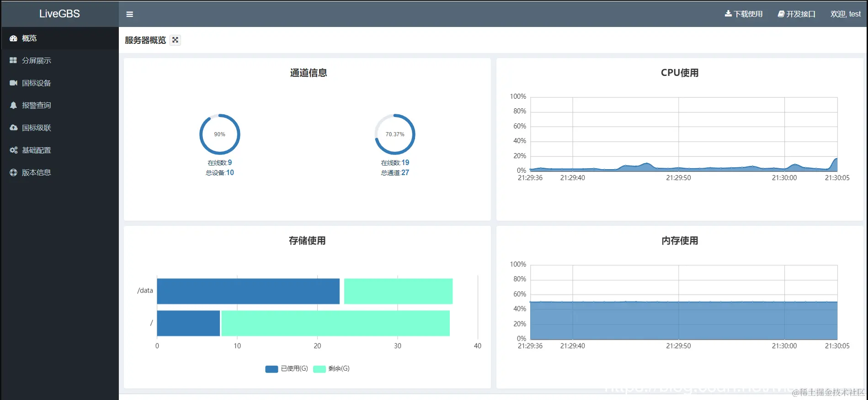Toggle the 剩余(G) legend swatch
Screen dimensions: 868x400
[x=320, y=369]
